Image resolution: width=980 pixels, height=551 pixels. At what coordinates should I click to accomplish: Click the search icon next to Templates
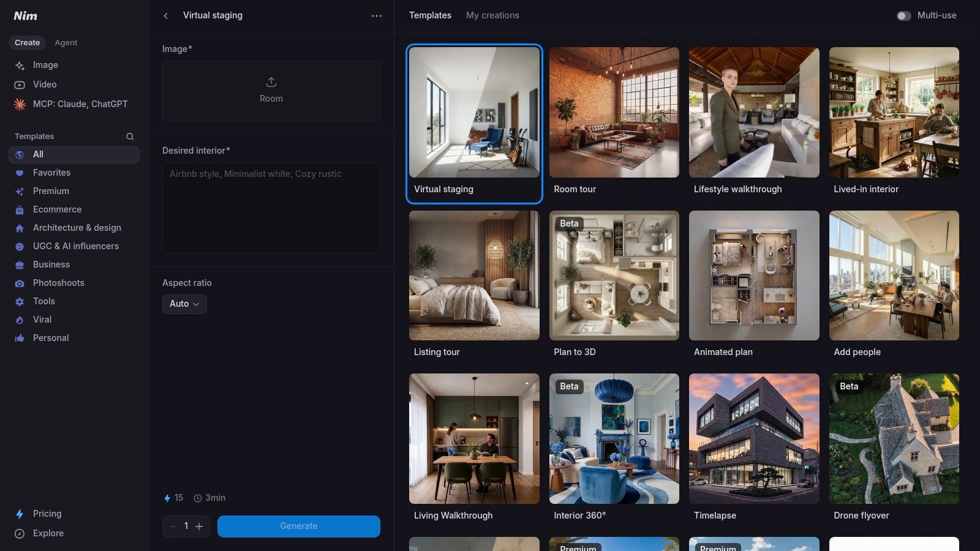click(130, 137)
